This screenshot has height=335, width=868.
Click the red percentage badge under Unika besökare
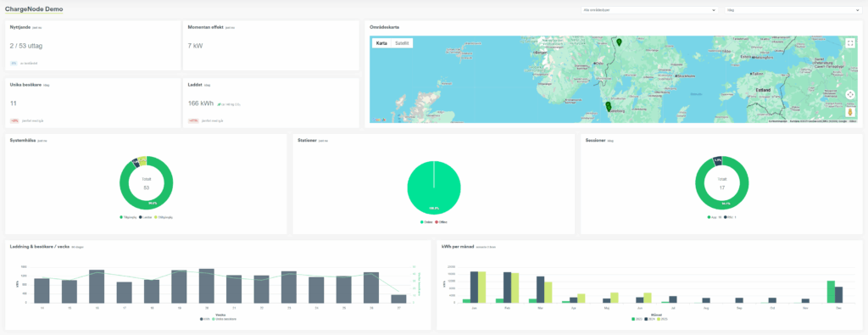click(x=15, y=120)
